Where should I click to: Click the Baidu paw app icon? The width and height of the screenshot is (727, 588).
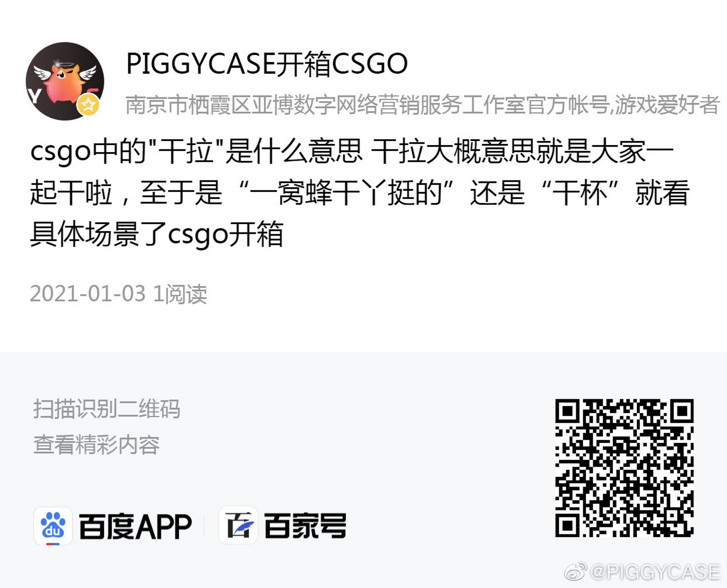(x=53, y=526)
